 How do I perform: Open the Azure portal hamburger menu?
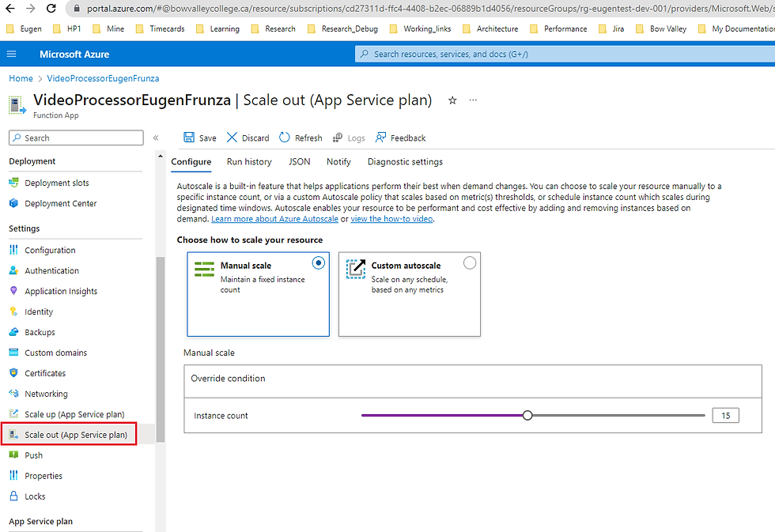point(11,54)
